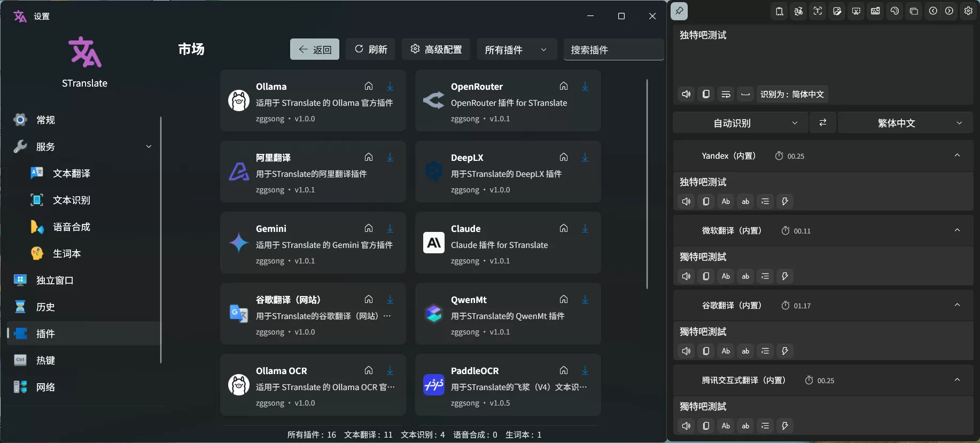980x443 pixels.
Task: Open 网络 network settings
Action: (83, 387)
